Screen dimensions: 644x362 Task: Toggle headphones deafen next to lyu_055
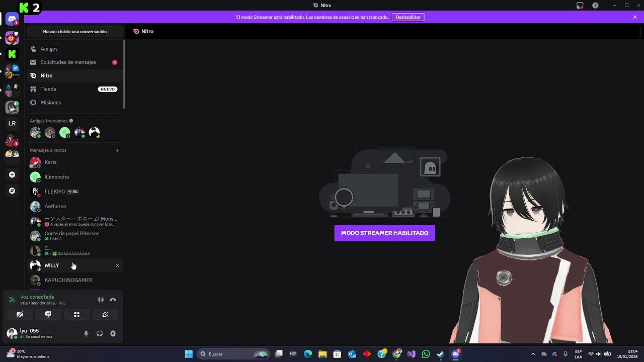click(x=100, y=333)
